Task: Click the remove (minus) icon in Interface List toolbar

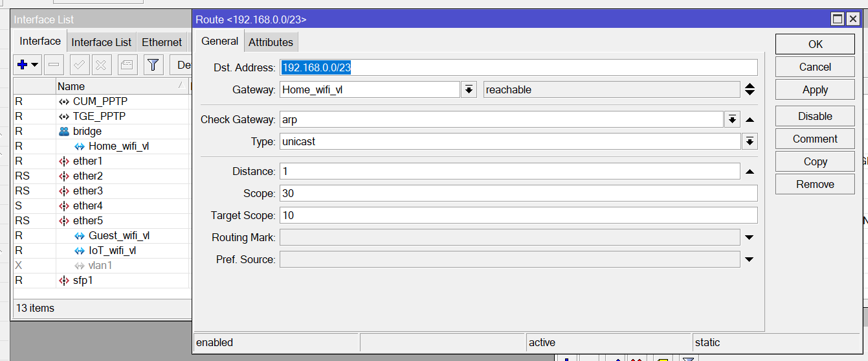Action: click(54, 65)
